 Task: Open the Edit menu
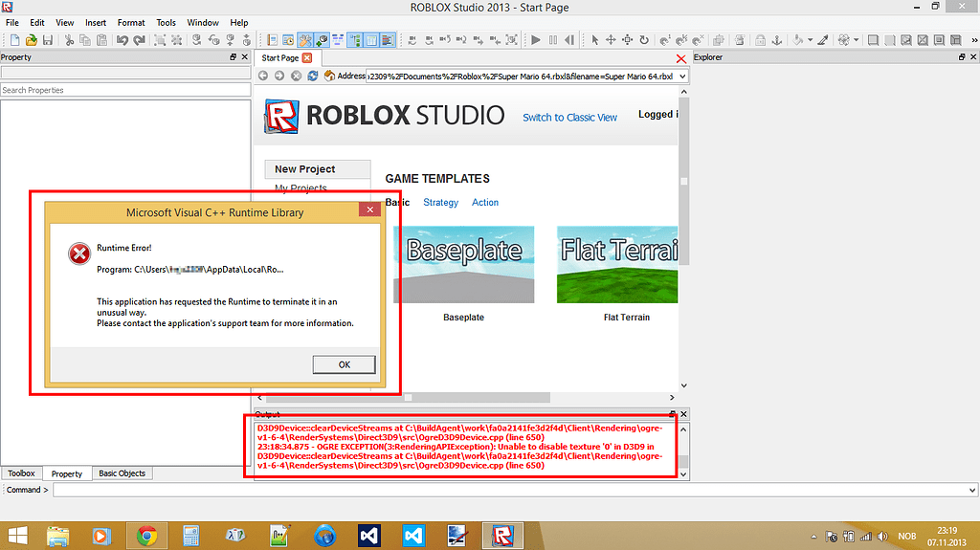[37, 23]
